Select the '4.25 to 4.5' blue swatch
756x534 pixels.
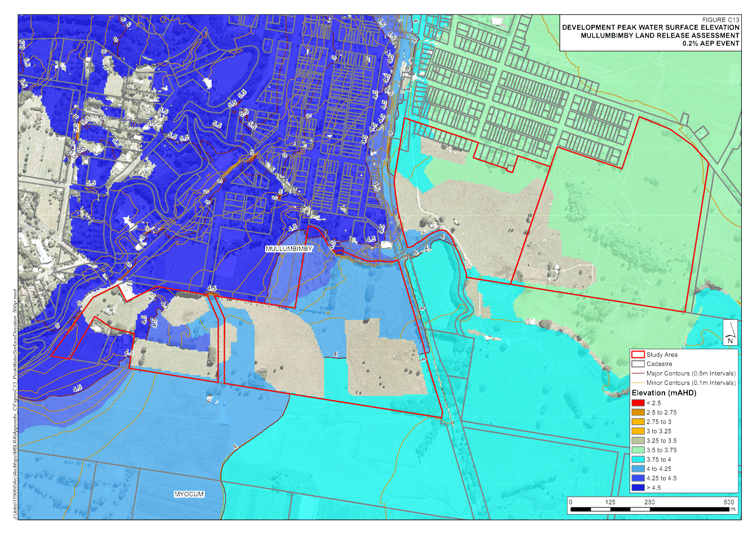(638, 478)
